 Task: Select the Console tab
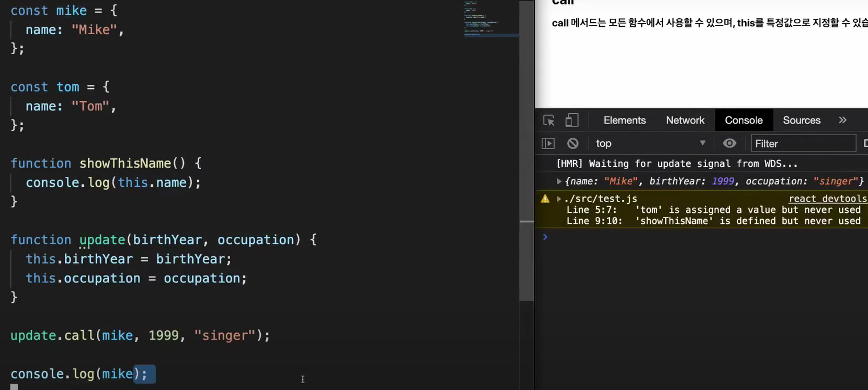(x=744, y=120)
